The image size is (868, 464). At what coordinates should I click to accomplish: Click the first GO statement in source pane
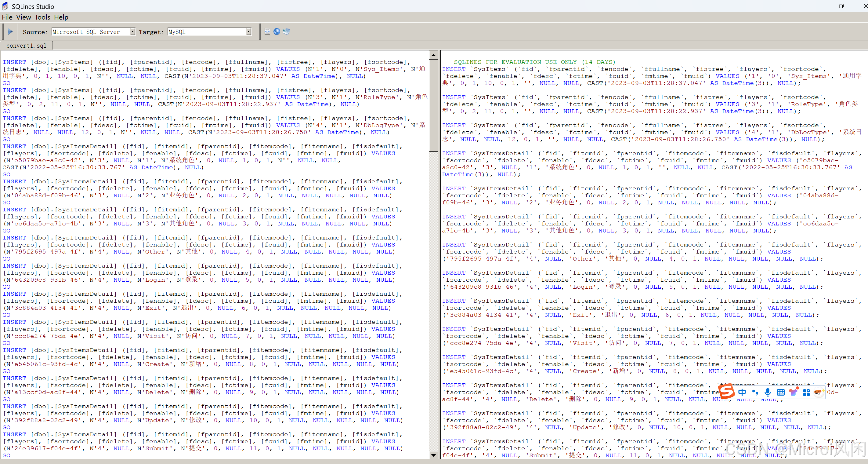tap(6, 83)
